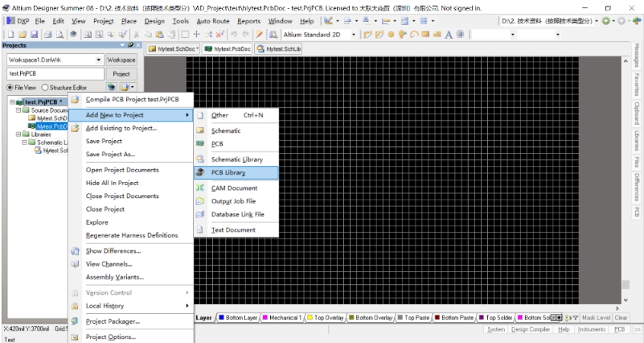Click the Place Pad circle icon

click(391, 35)
